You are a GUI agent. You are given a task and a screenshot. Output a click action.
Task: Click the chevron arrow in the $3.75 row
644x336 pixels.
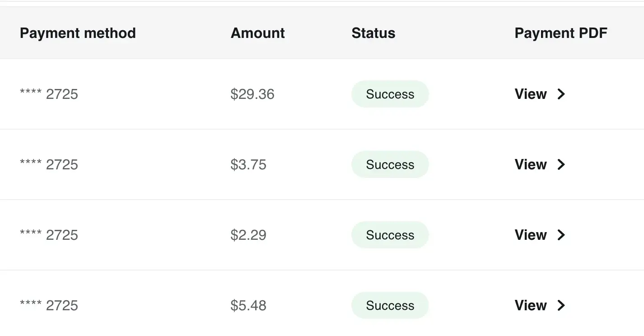pyautogui.click(x=561, y=164)
